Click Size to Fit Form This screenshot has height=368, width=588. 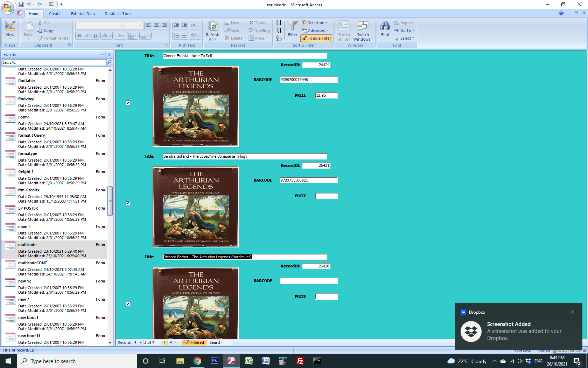click(x=344, y=31)
